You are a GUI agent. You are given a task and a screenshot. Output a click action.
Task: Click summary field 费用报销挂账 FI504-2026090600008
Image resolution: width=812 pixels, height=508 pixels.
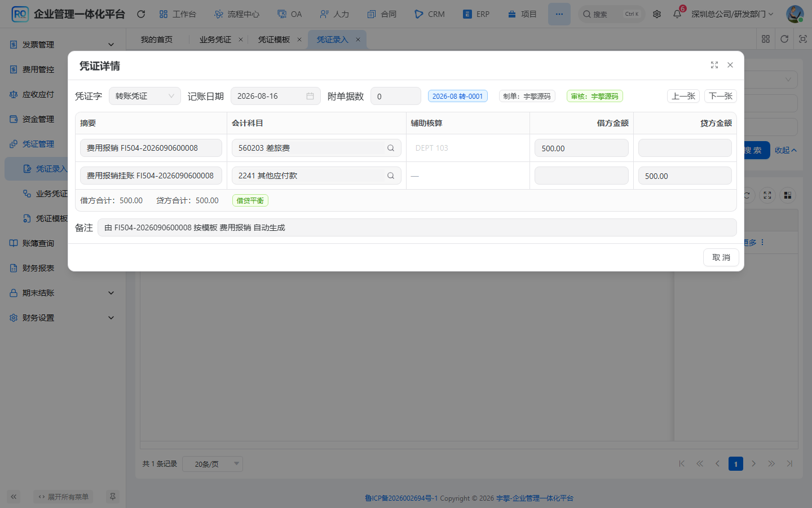[151, 176]
